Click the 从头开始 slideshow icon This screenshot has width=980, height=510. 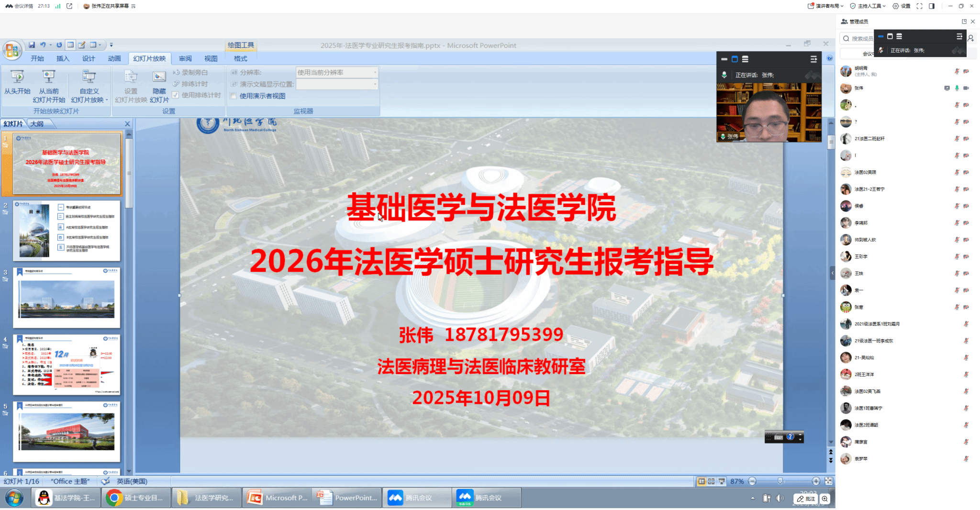pos(17,77)
